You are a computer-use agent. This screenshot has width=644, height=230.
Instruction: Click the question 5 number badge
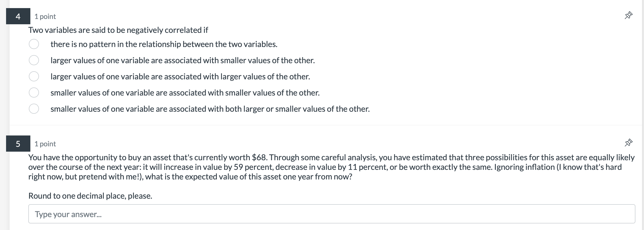(18, 144)
